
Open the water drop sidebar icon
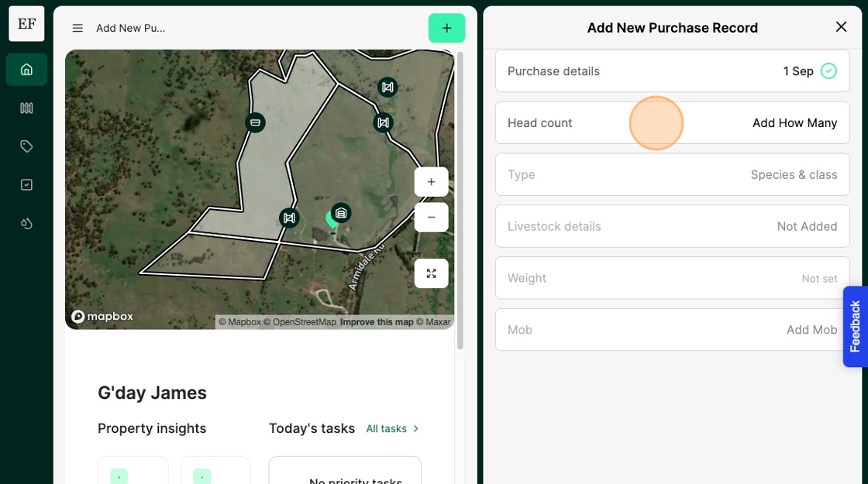pyautogui.click(x=26, y=224)
